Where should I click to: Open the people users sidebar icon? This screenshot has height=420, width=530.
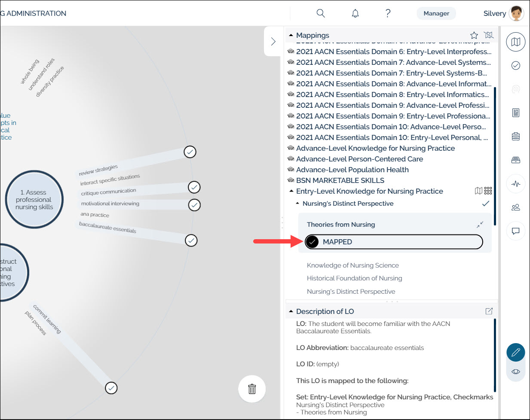(x=516, y=207)
